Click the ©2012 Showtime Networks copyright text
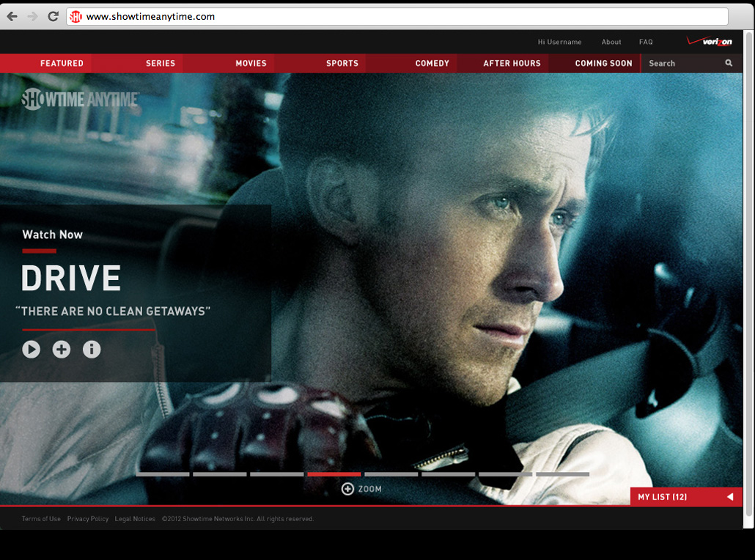 point(238,519)
